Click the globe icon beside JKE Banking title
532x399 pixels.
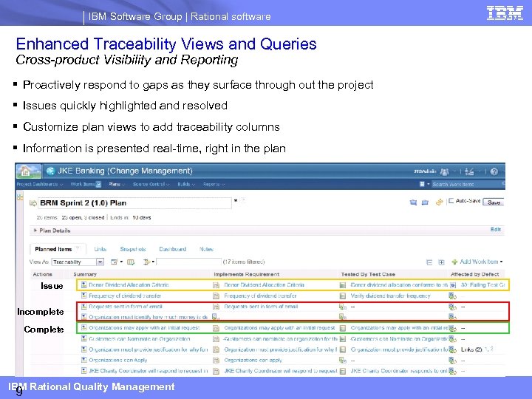50,171
